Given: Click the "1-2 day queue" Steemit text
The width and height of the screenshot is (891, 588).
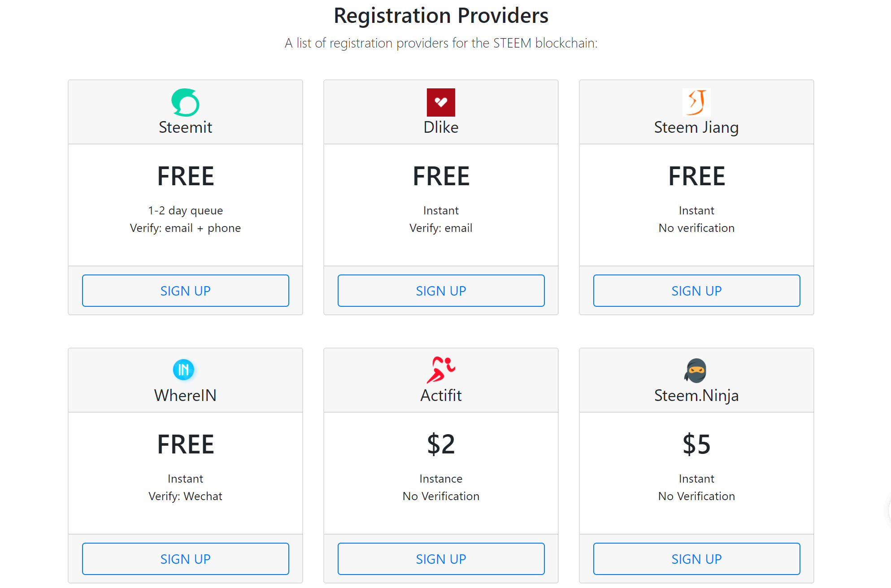Looking at the screenshot, I should [185, 210].
